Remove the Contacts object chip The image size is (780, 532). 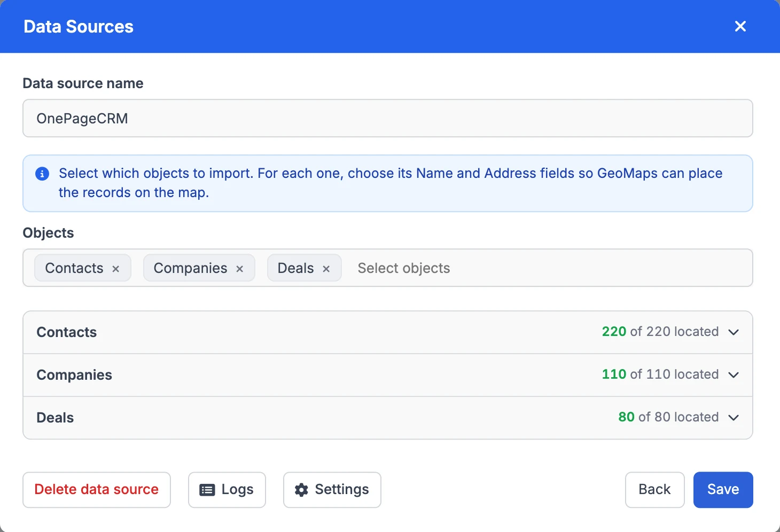pyautogui.click(x=115, y=269)
